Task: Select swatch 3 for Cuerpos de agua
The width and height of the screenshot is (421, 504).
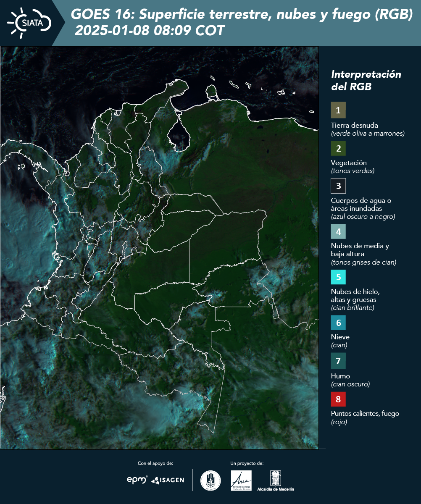Action: [x=338, y=186]
